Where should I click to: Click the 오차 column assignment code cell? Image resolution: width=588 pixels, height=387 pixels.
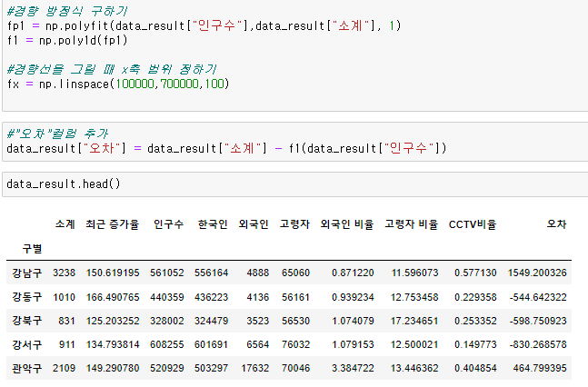[295, 142]
